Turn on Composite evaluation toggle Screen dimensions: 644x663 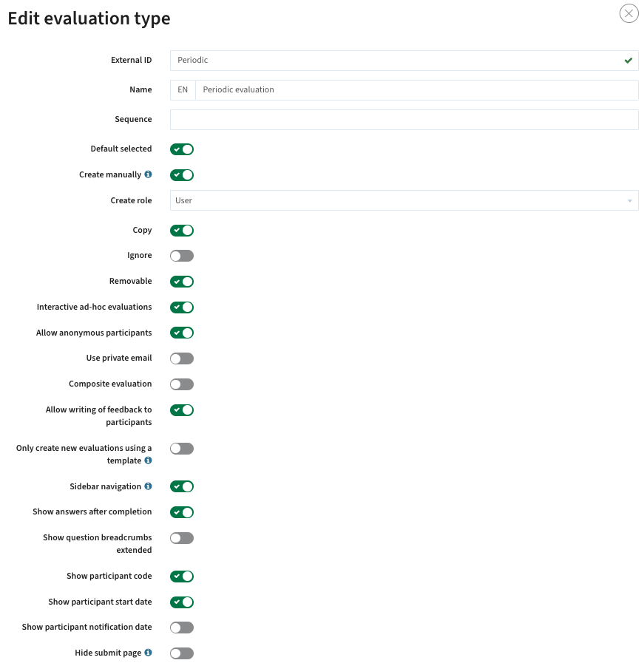[x=182, y=384]
